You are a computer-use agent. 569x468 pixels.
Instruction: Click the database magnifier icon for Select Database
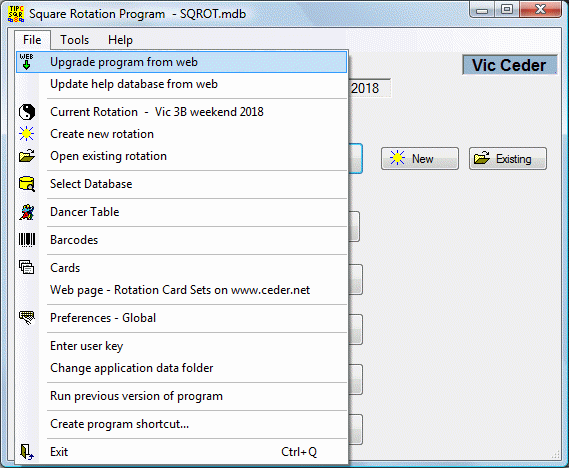tap(27, 184)
